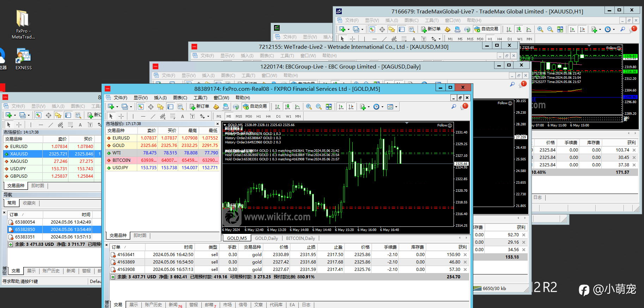Screen dimensions: 644x308
Task: Close order 4163641 with its X
Action: click(x=465, y=255)
